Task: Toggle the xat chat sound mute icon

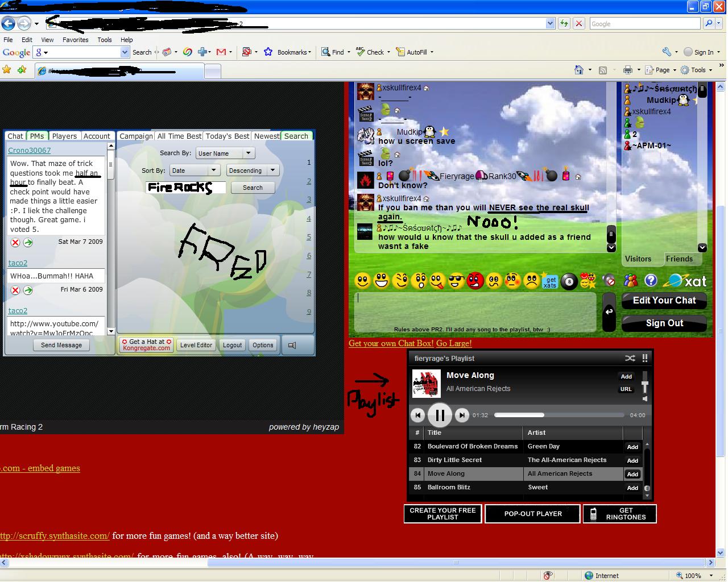Action: tap(609, 281)
